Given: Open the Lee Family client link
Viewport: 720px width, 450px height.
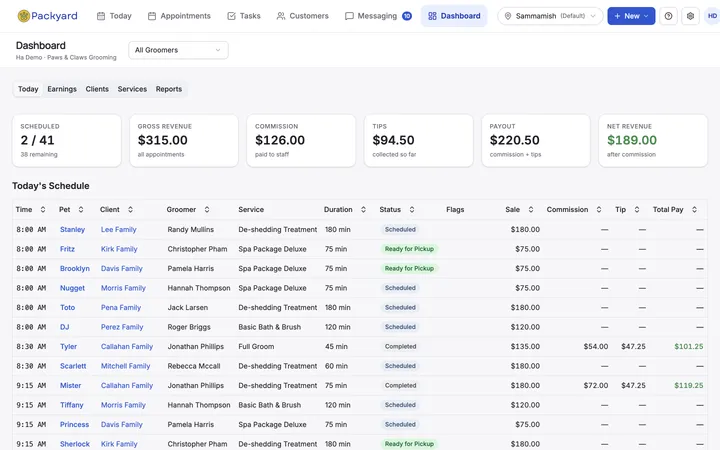Looking at the screenshot, I should click(118, 230).
